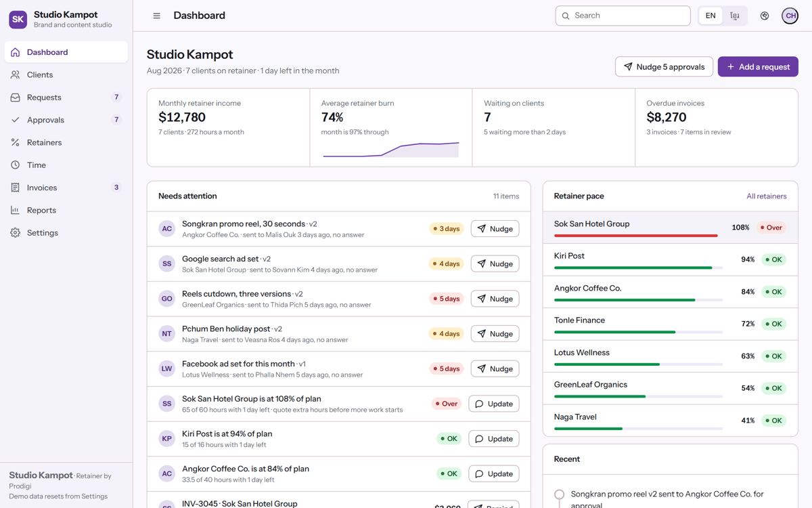Select Lotus Wellness in Retainer pace
812x508 pixels.
671,356
